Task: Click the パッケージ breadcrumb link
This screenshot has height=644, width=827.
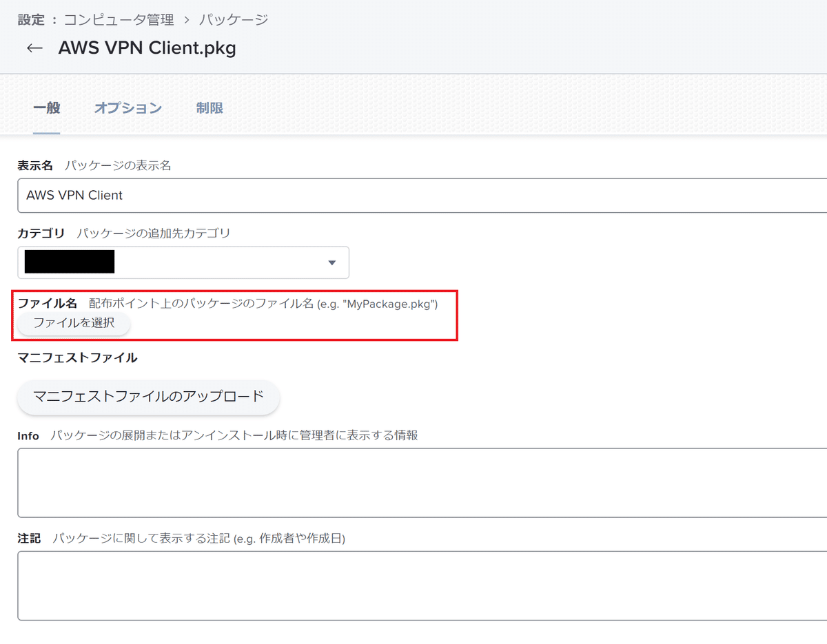Action: (234, 19)
